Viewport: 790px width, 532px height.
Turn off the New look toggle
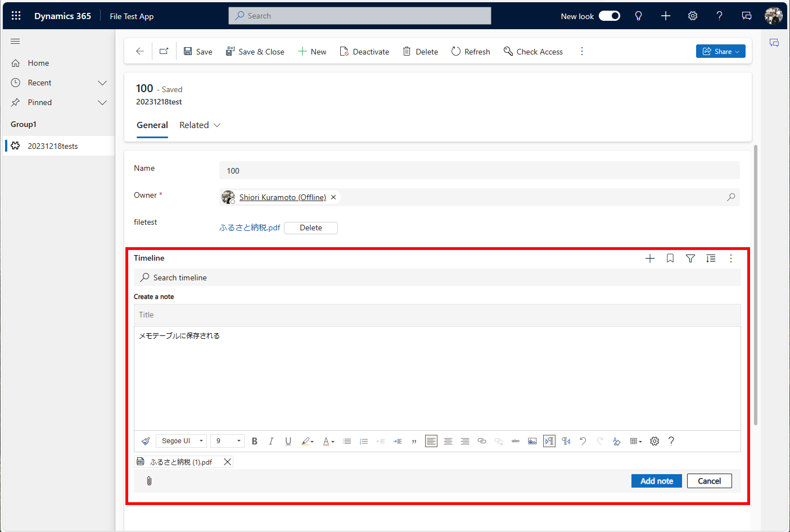click(610, 16)
